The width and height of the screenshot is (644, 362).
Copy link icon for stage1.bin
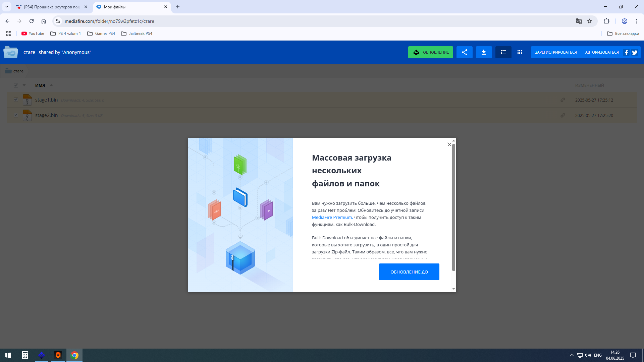562,100
